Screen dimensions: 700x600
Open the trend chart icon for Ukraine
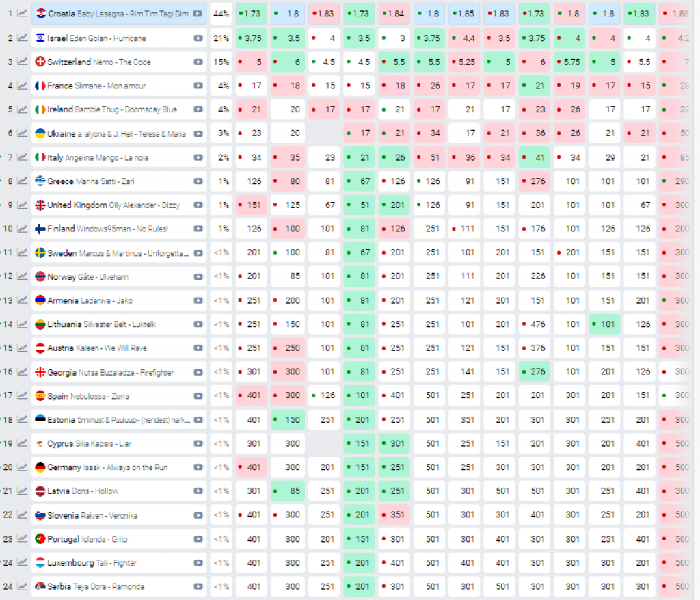pos(23,133)
